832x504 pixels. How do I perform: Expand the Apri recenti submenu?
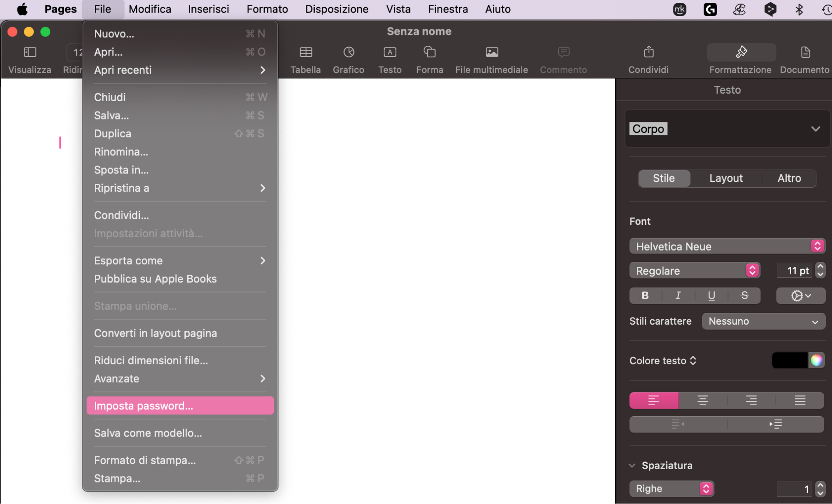(x=180, y=70)
